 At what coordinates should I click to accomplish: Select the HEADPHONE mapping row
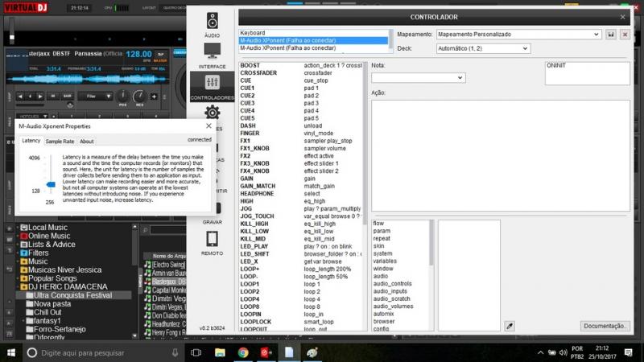(x=301, y=194)
